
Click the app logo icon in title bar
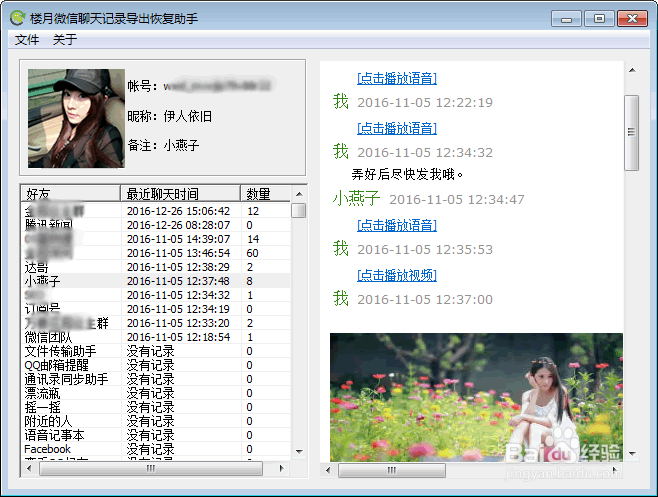pyautogui.click(x=18, y=18)
